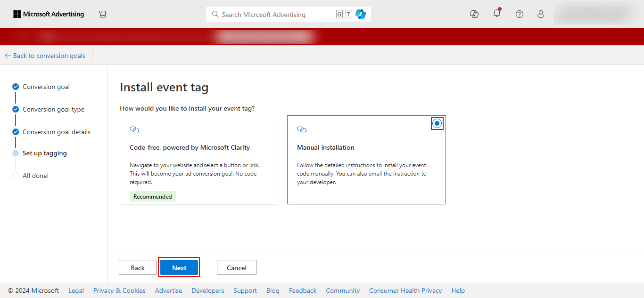Cancel the event tag setup
The width and height of the screenshot is (644, 298).
237,267
